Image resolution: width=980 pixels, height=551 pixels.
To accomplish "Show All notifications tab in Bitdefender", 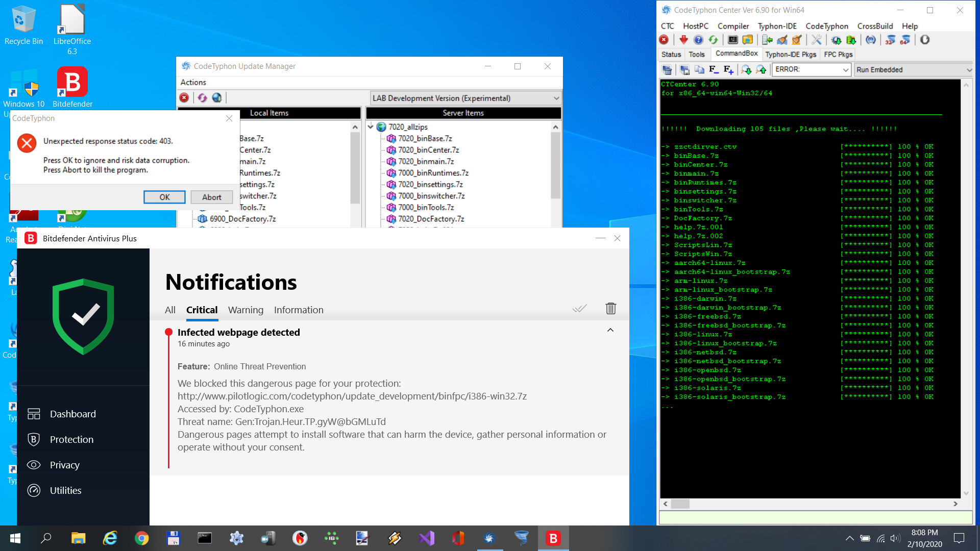I will 170,310.
